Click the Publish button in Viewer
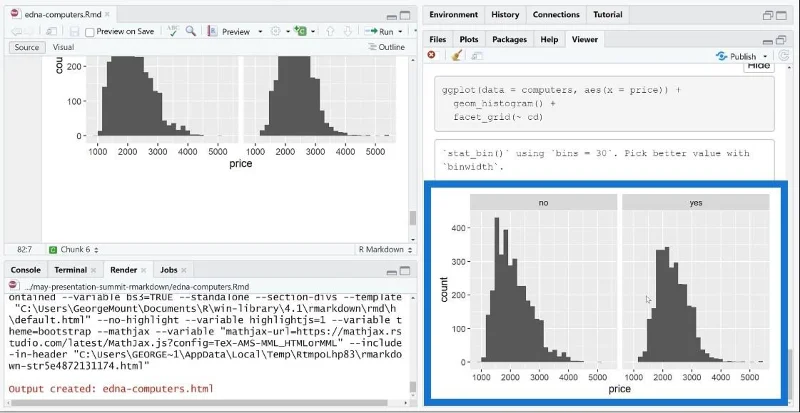This screenshot has height=413, width=800. [736, 56]
